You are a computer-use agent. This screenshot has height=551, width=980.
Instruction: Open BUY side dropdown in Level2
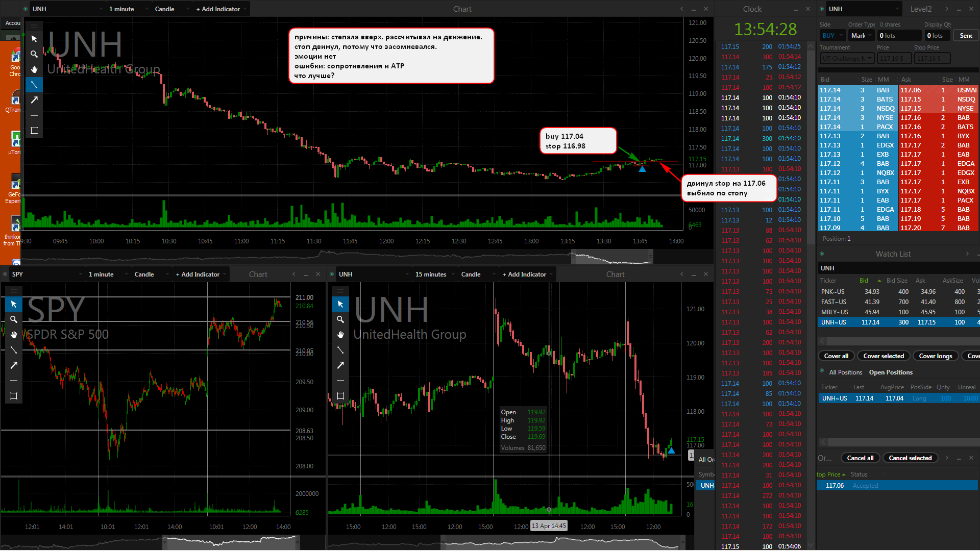coord(832,35)
